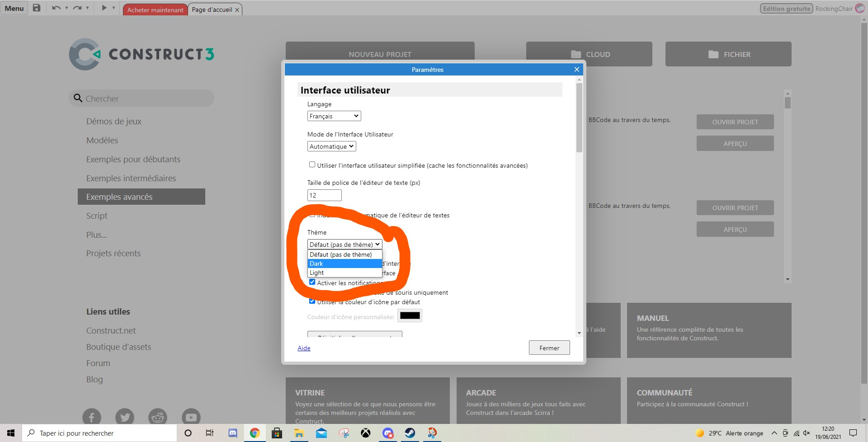Open the Xbox app from the taskbar
The width and height of the screenshot is (868, 442).
[366, 433]
